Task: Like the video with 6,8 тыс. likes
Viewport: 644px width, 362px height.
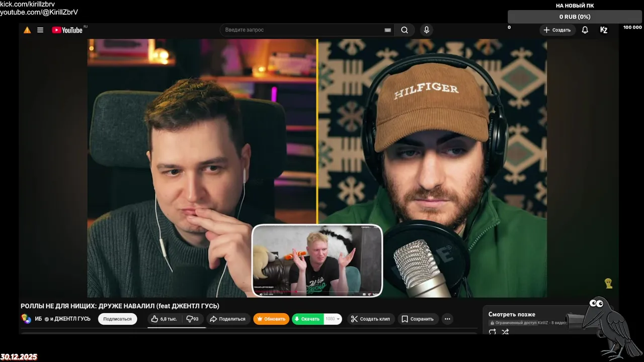Action: click(164, 319)
